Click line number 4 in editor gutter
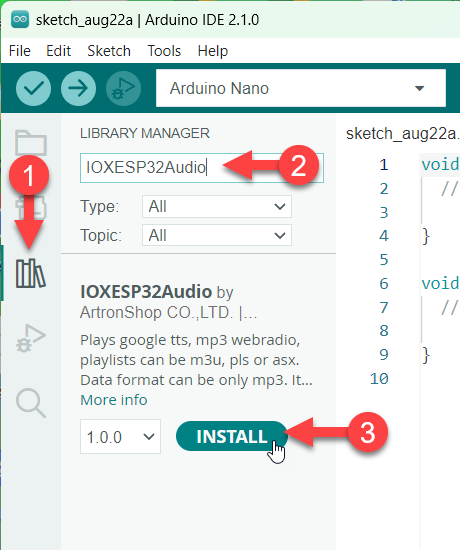This screenshot has width=460, height=550. tap(384, 236)
